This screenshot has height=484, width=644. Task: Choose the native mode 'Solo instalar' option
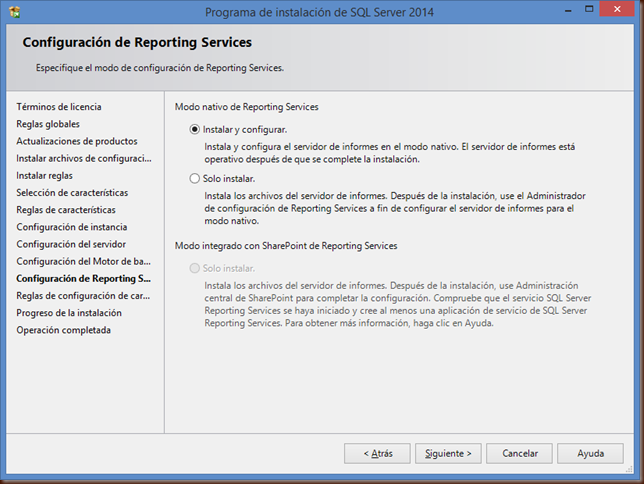click(x=194, y=178)
